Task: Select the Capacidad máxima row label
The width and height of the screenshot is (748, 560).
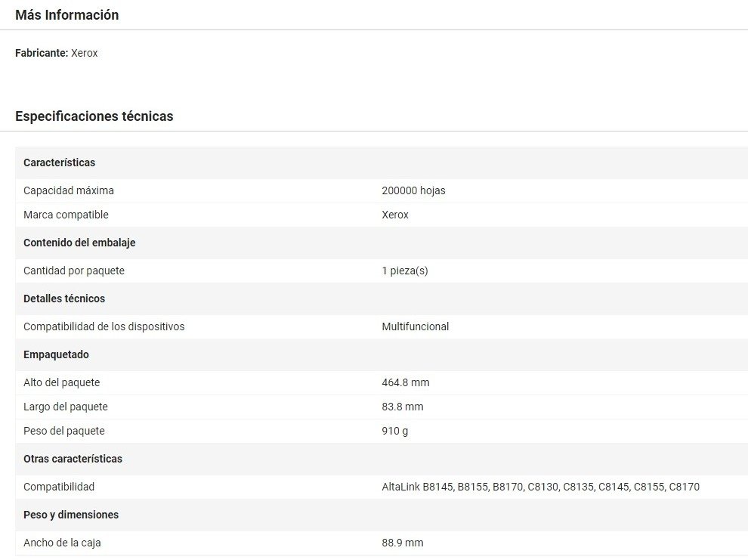Action: coord(69,190)
